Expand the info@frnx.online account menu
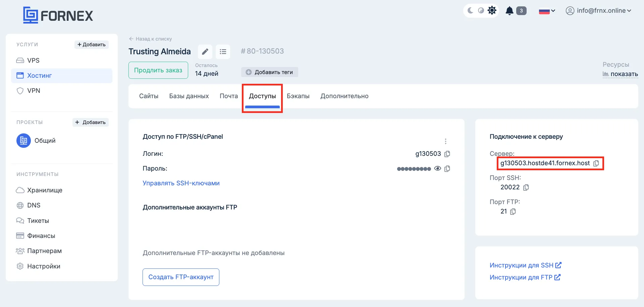Screen dimensions: 644x307 599,11
